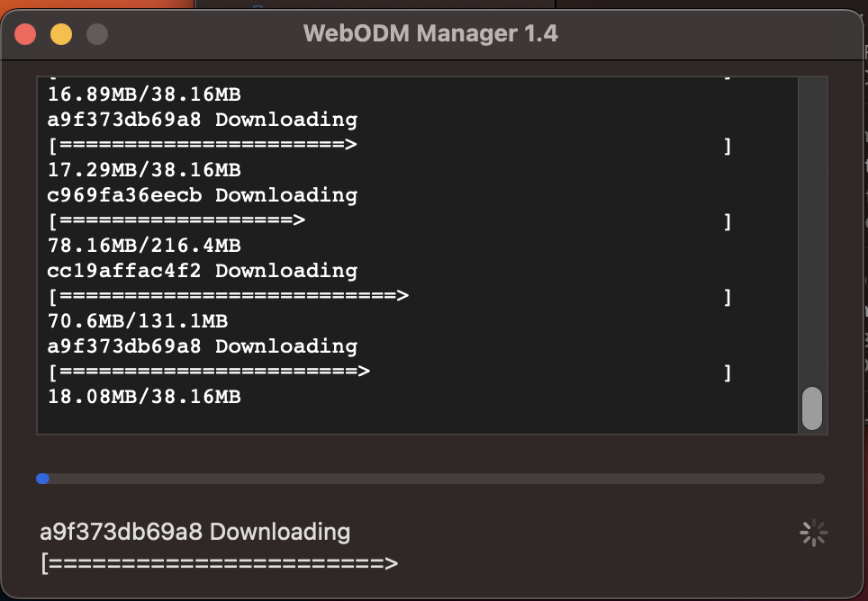Click the spinning loading indicator
This screenshot has width=868, height=601.
813,532
